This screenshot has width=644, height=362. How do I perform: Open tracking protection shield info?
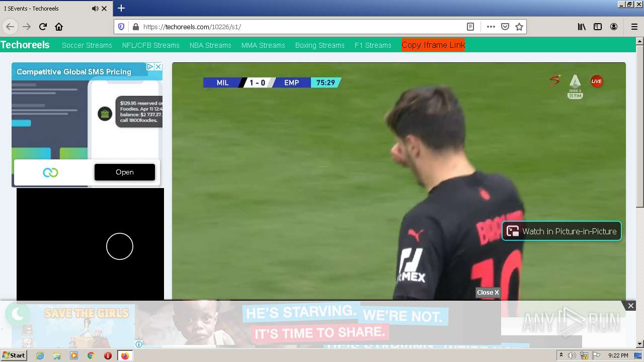121,27
